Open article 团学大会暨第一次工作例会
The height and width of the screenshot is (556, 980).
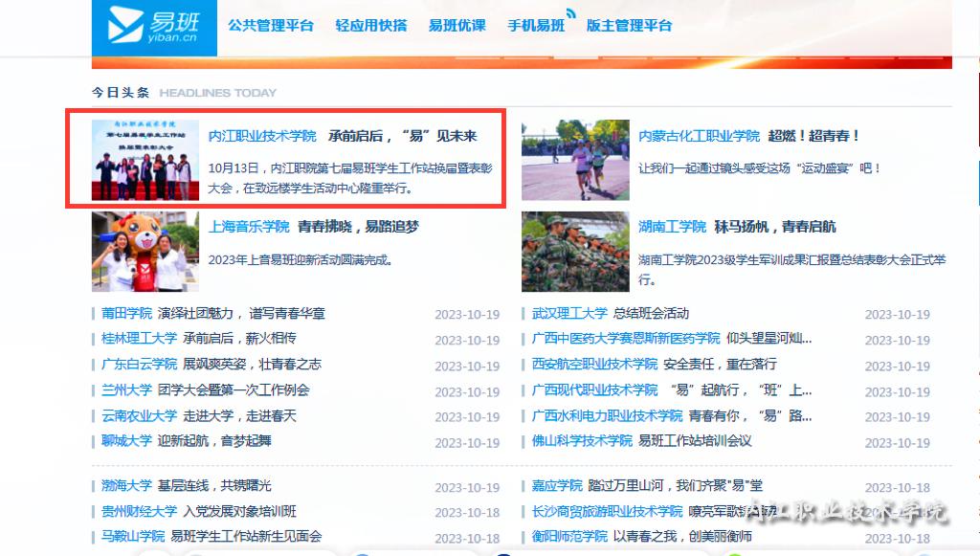pyautogui.click(x=234, y=390)
